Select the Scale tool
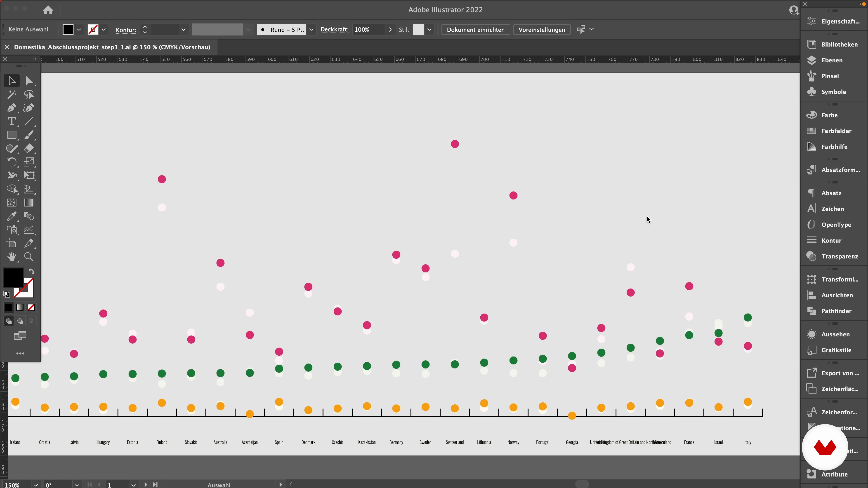This screenshot has height=488, width=868. 29,162
